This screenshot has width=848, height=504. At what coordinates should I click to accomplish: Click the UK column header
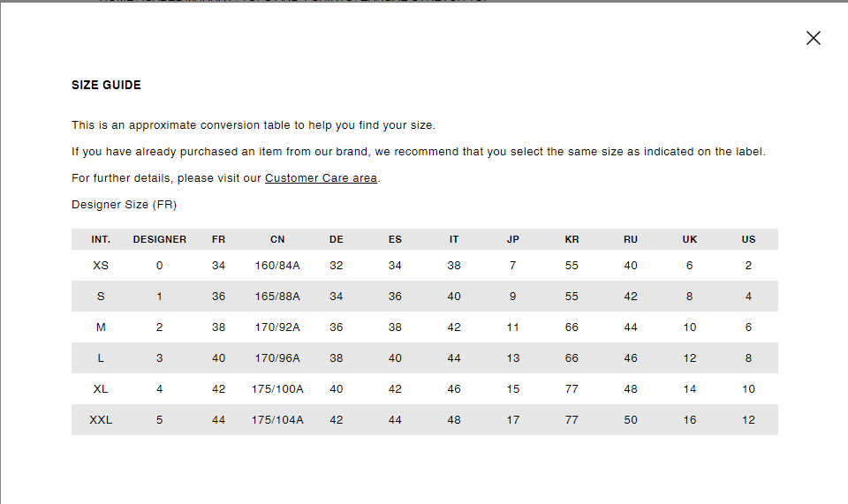tap(690, 239)
